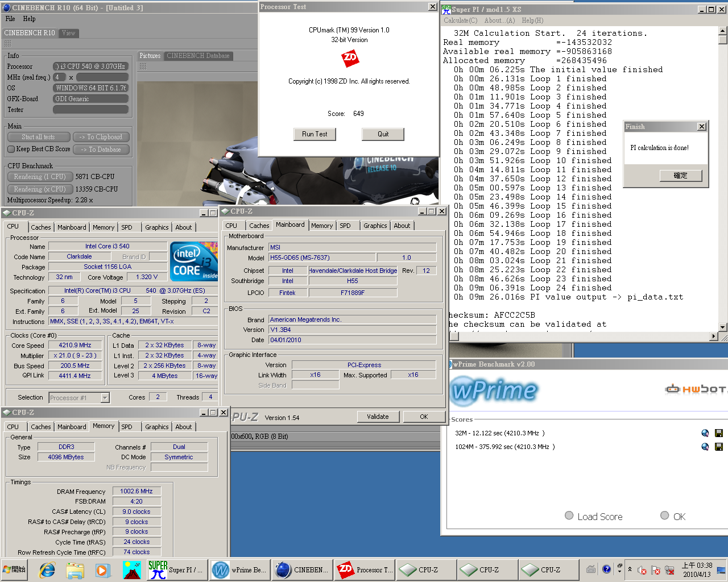The image size is (728, 582).
Task: Open Help(H) menu in Super PI
Action: (532, 20)
